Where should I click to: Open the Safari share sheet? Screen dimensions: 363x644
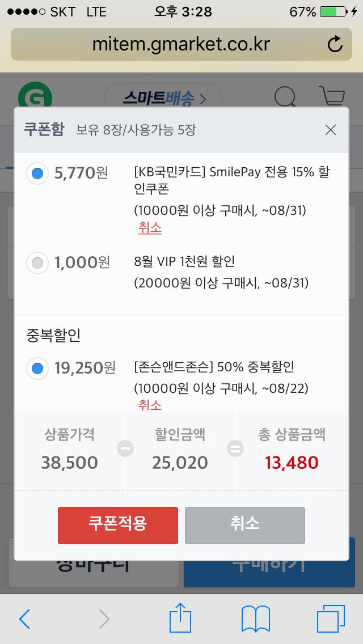(x=180, y=618)
